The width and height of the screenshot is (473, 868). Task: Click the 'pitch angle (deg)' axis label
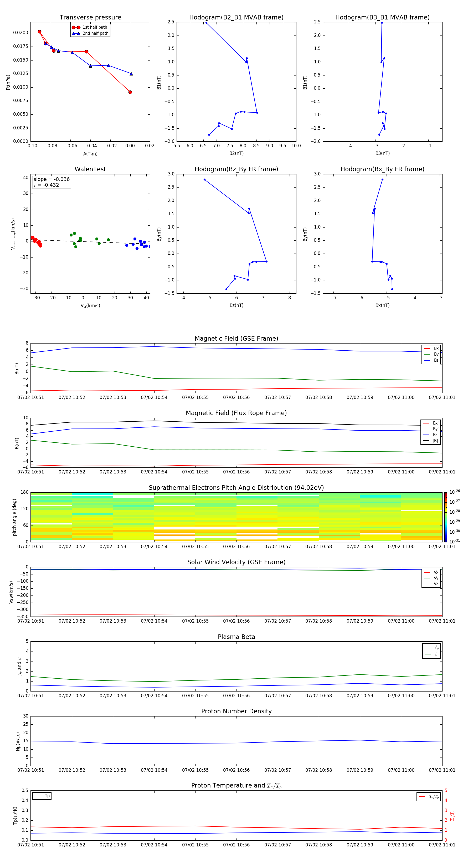coord(14,517)
